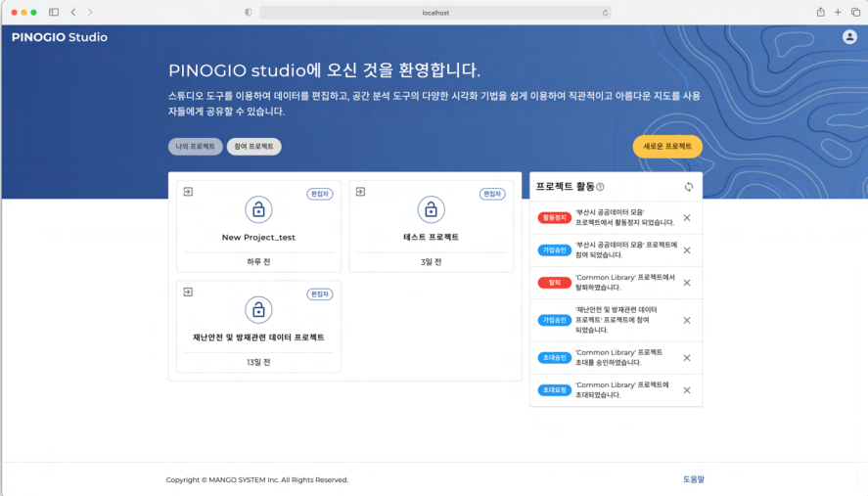Image resolution: width=868 pixels, height=496 pixels.
Task: Open the 도움말 help link
Action: [x=693, y=479]
